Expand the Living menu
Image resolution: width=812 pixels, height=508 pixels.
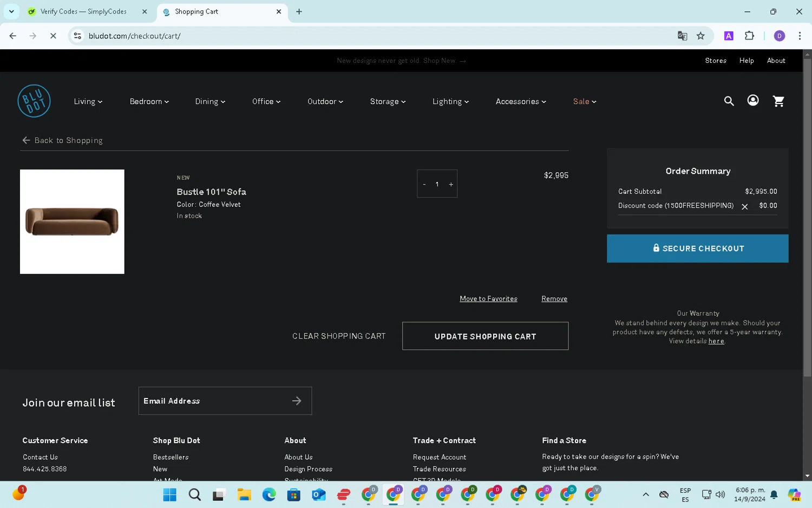[88, 101]
